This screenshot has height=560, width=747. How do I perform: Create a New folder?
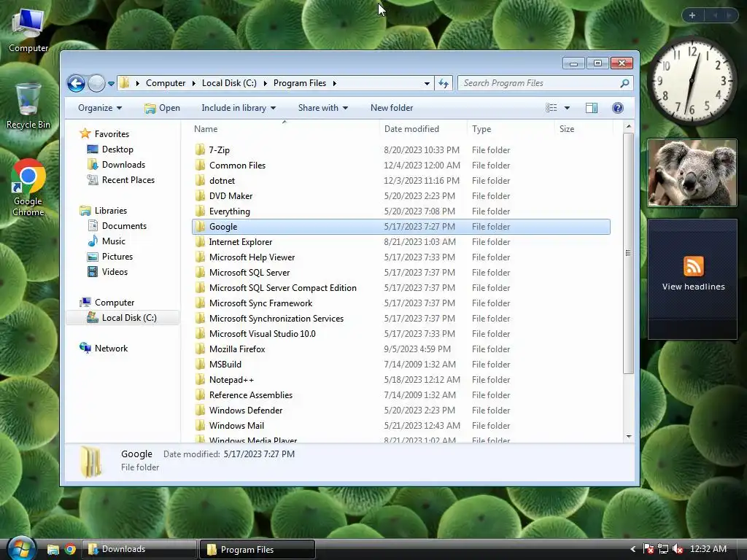click(x=392, y=108)
